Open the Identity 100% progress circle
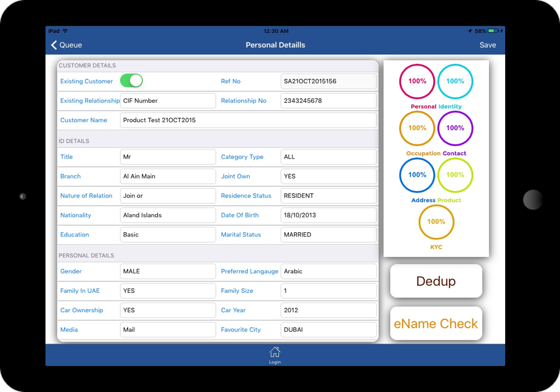The image size is (560, 392). pyautogui.click(x=455, y=82)
